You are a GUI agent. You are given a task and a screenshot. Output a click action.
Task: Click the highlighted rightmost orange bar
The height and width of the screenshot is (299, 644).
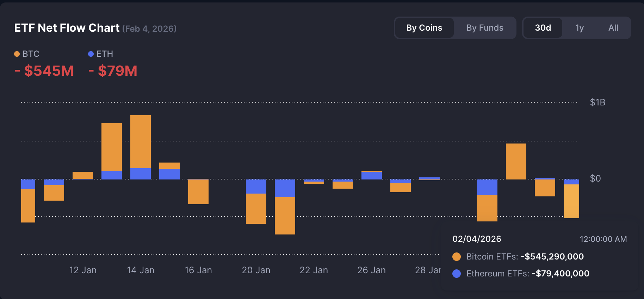coord(571,201)
